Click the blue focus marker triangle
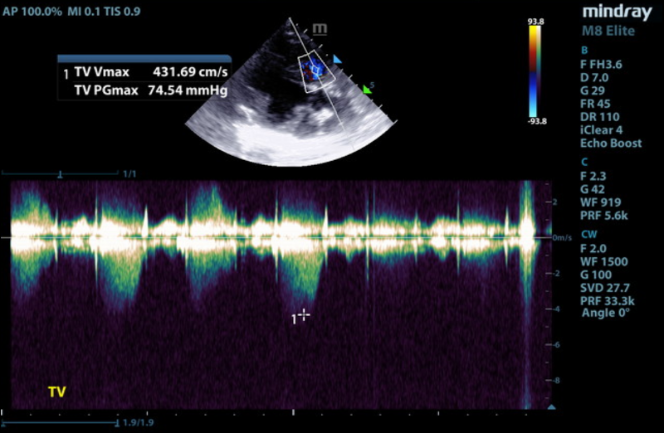 click(338, 59)
